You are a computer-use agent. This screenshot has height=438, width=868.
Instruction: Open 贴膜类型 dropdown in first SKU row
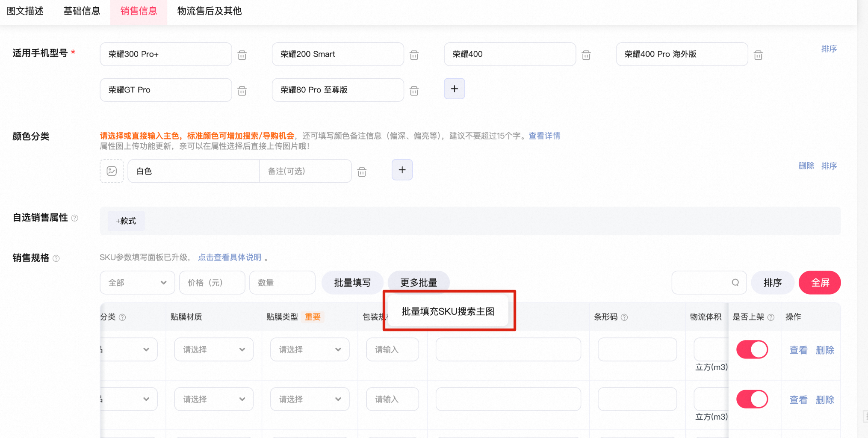pos(310,349)
